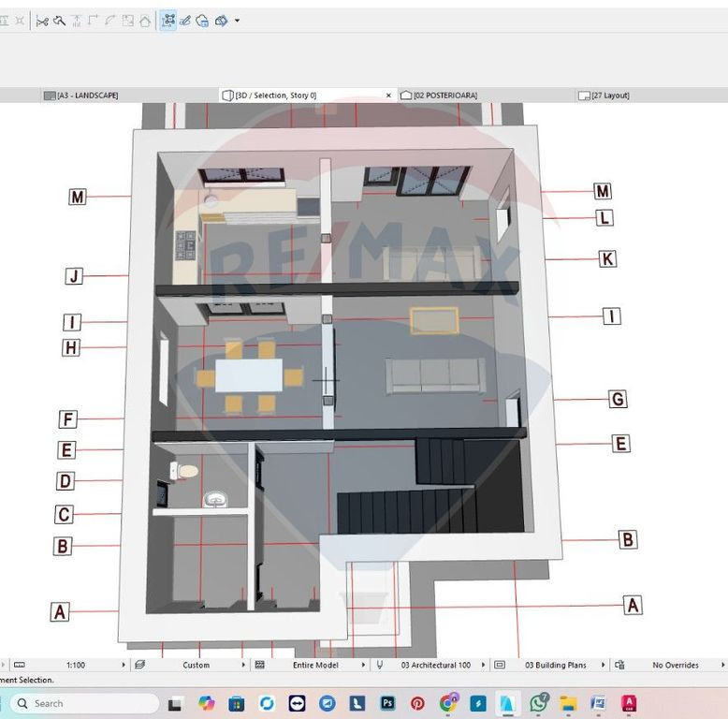Image resolution: width=728 pixels, height=719 pixels.
Task: Select the grid axis label G
Action: pyautogui.click(x=618, y=399)
